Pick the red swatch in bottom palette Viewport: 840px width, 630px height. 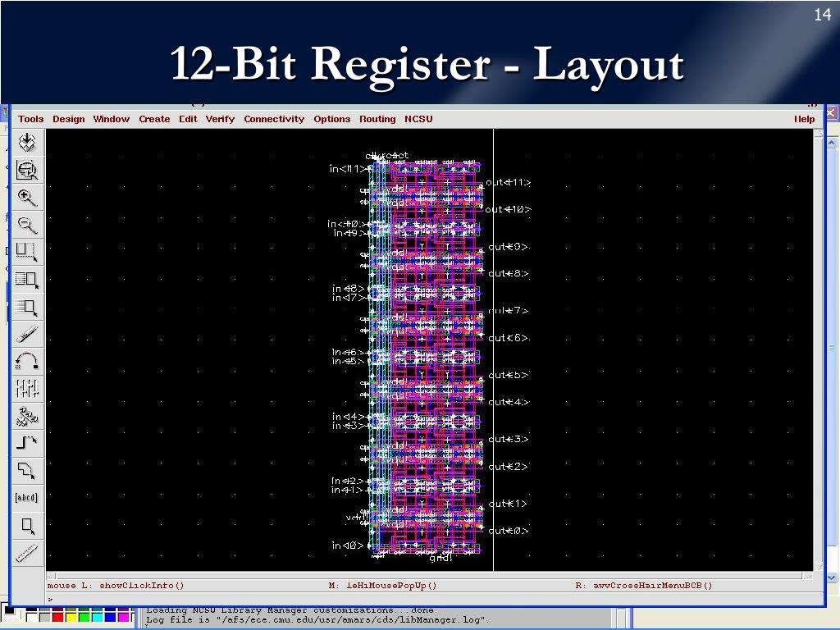[x=57, y=615]
